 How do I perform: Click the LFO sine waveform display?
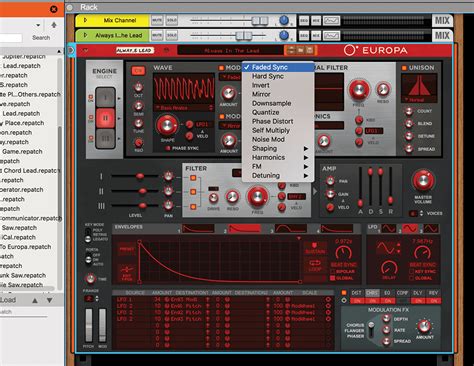pos(386,248)
